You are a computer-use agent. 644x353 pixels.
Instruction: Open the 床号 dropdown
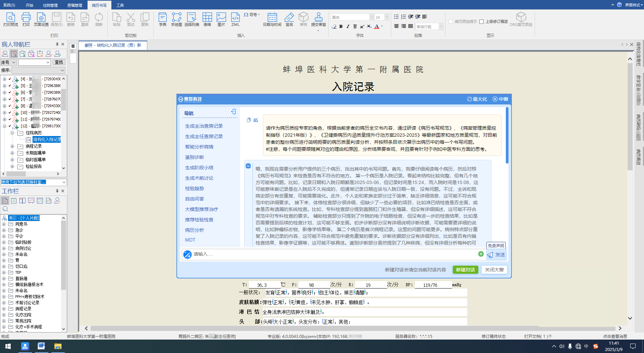tap(14, 62)
